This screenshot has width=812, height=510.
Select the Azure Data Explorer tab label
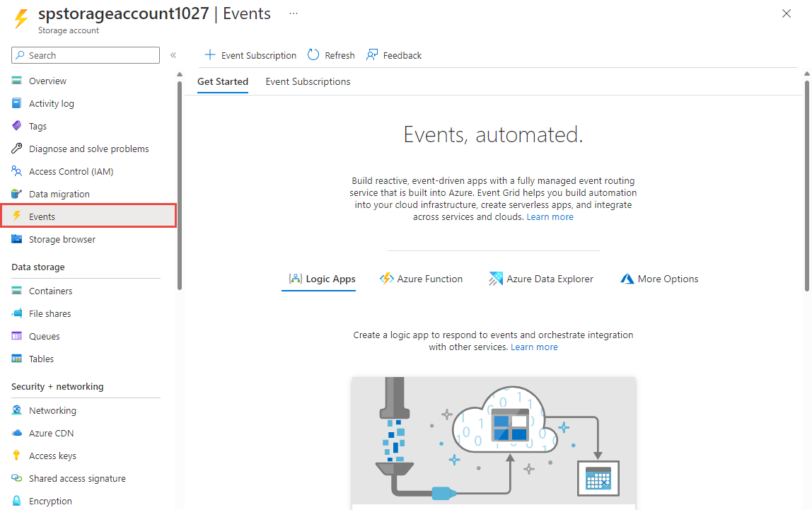550,279
